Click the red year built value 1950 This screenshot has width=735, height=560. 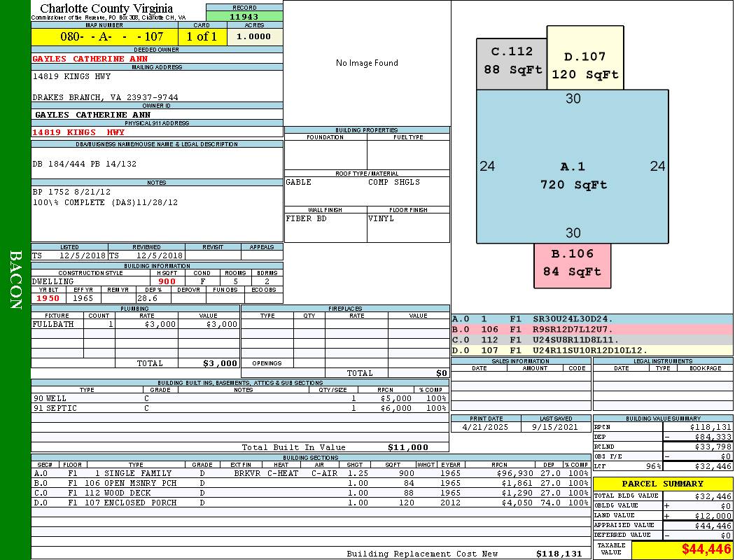48,298
